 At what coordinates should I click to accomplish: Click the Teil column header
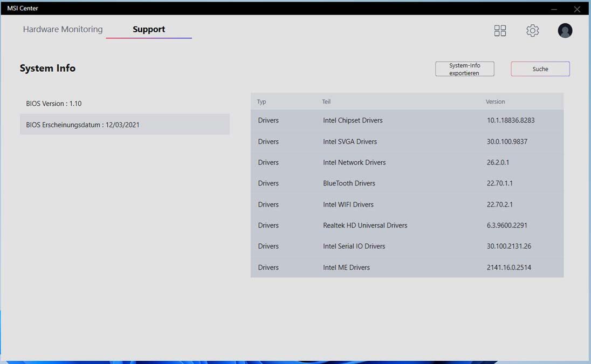326,101
